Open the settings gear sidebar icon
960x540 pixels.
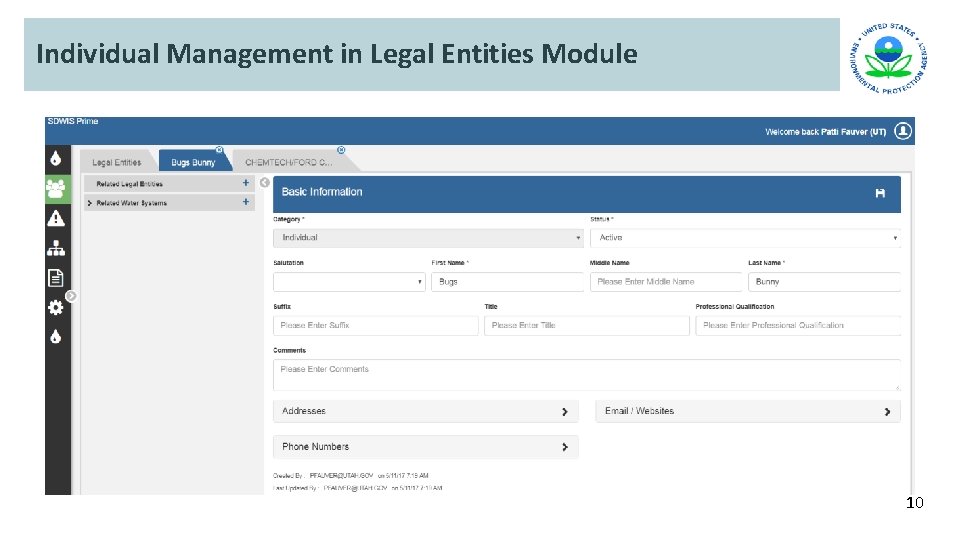tap(56, 307)
